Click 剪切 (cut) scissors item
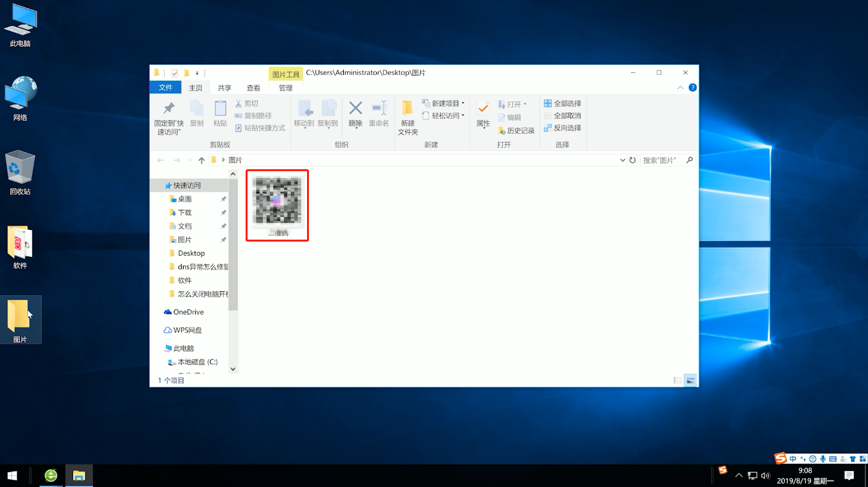 pyautogui.click(x=246, y=103)
